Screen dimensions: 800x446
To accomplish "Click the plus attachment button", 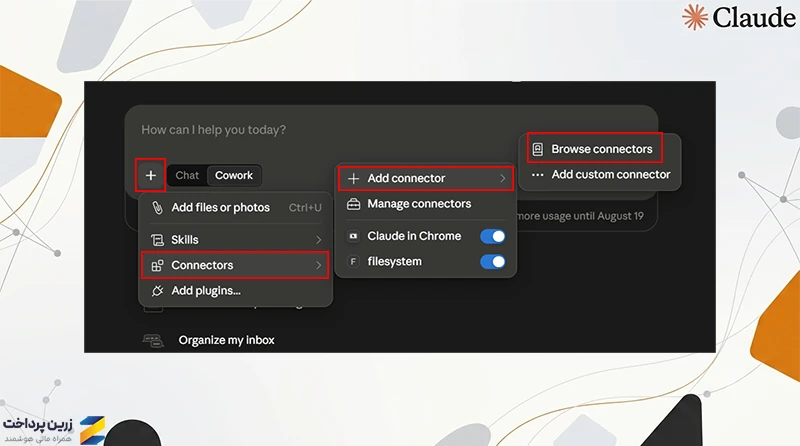I will click(151, 176).
